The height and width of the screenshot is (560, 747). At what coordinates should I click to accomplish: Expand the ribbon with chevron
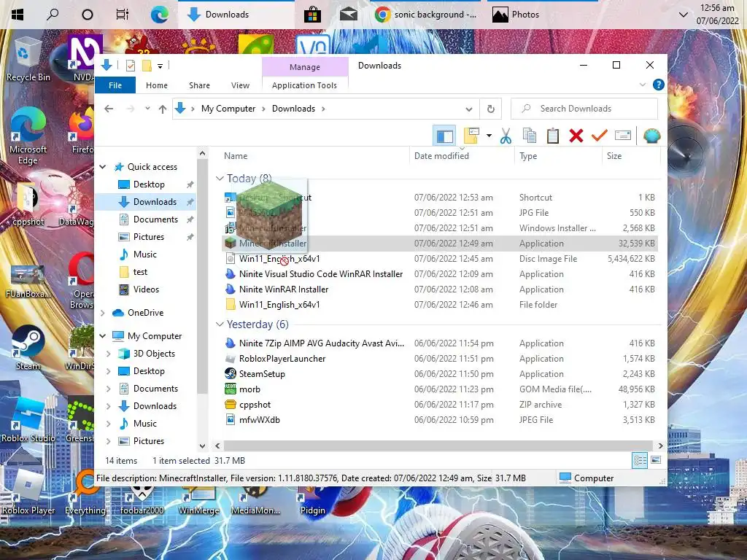642,85
